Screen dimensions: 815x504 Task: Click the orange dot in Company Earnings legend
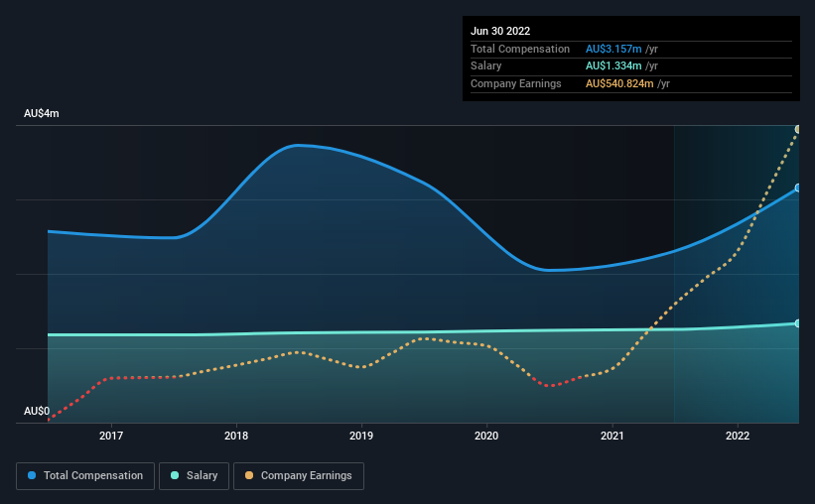point(249,475)
